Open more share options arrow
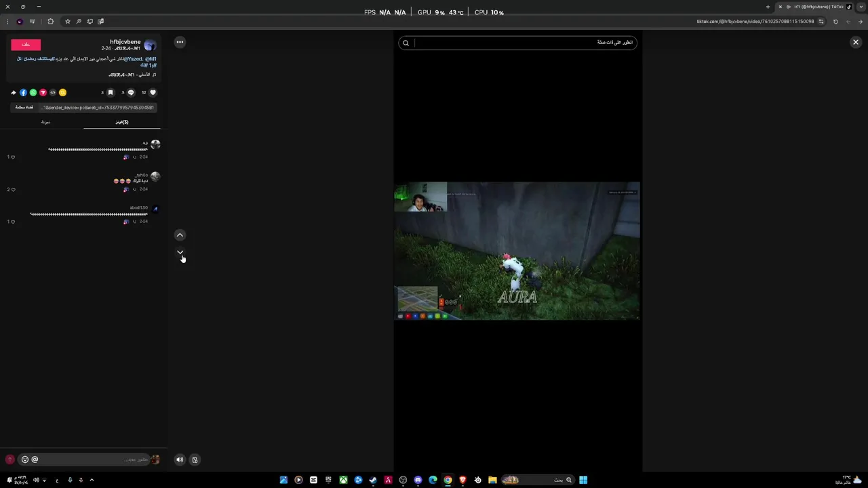Image resolution: width=868 pixels, height=488 pixels. click(x=13, y=92)
